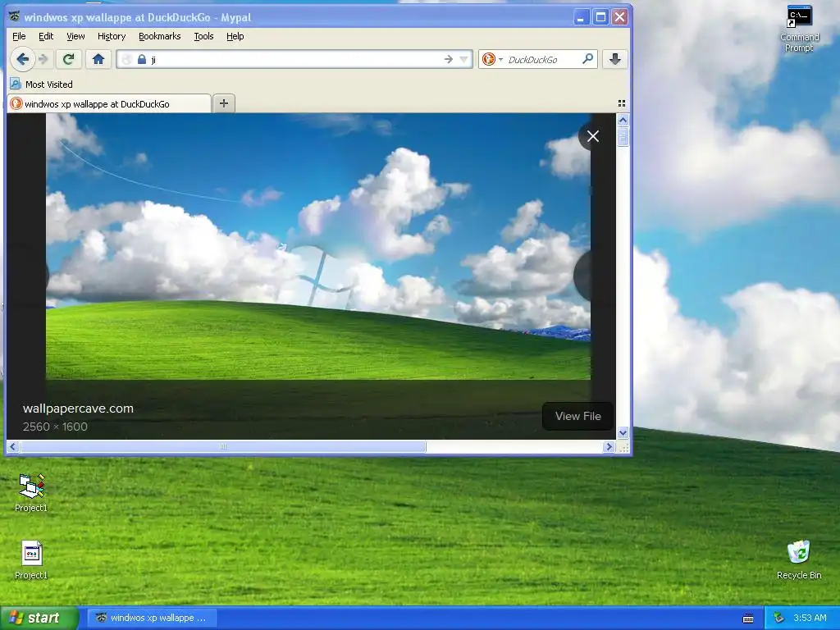
Task: Click the Mypal taskbar button
Action: (152, 618)
